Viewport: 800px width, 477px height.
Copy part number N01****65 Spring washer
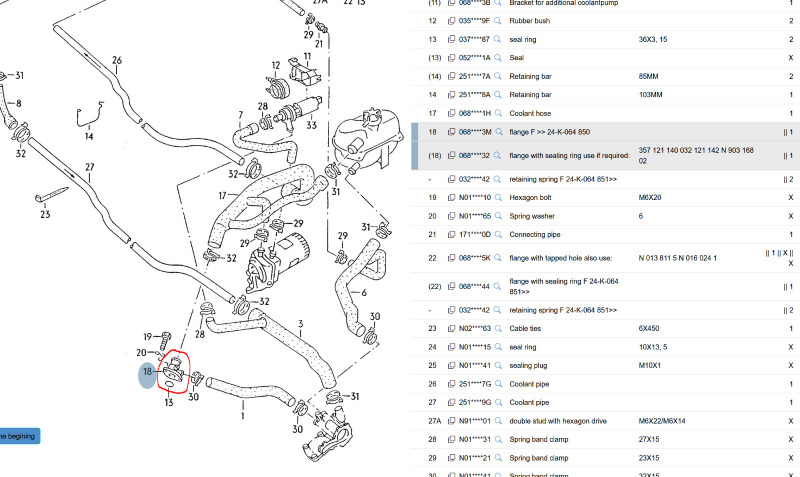tap(452, 216)
